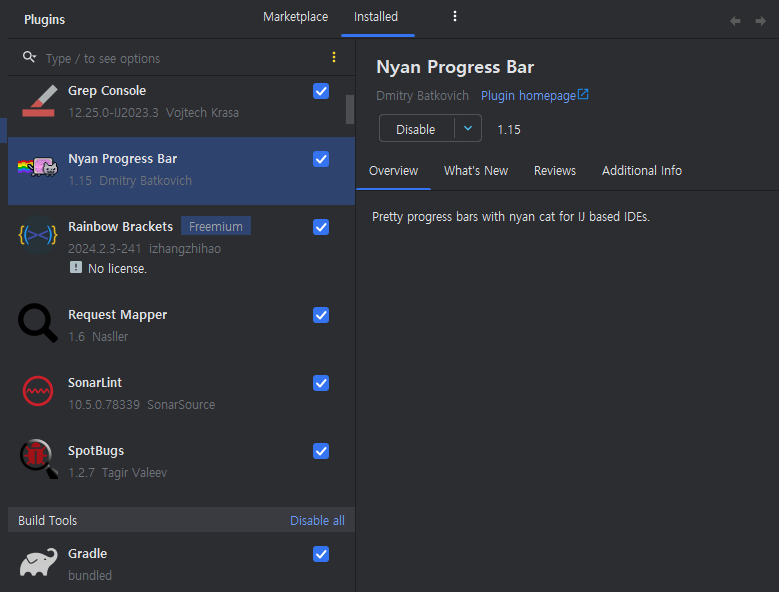Image resolution: width=779 pixels, height=592 pixels.
Task: Open the Reviews tab
Action: click(x=555, y=171)
